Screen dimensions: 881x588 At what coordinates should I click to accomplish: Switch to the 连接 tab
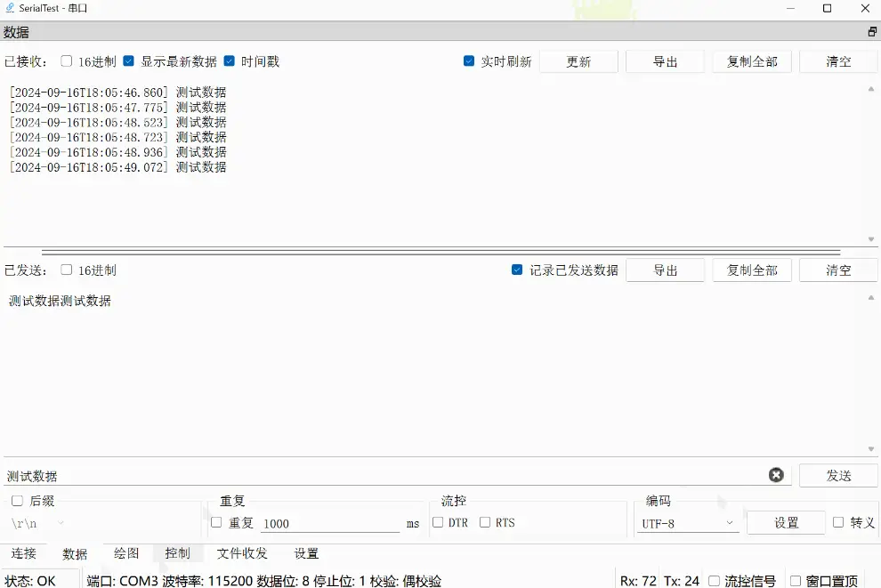(24, 553)
